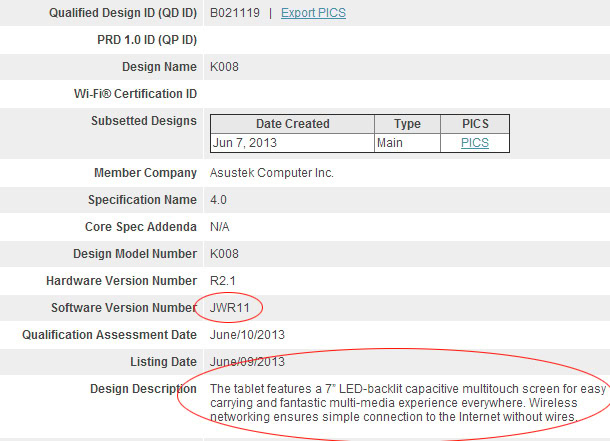The height and width of the screenshot is (441, 610).
Task: Click the PICS column header in table
Action: [x=475, y=124]
